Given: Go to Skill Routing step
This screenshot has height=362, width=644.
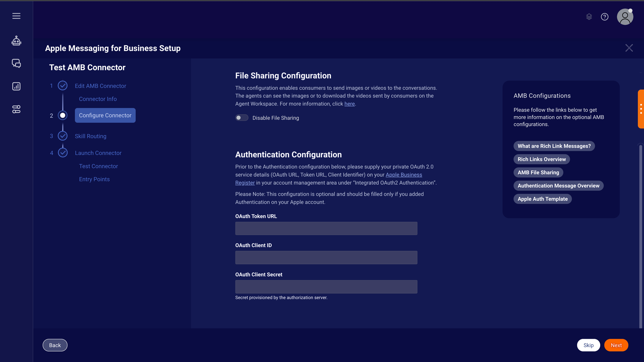Looking at the screenshot, I should click(91, 136).
